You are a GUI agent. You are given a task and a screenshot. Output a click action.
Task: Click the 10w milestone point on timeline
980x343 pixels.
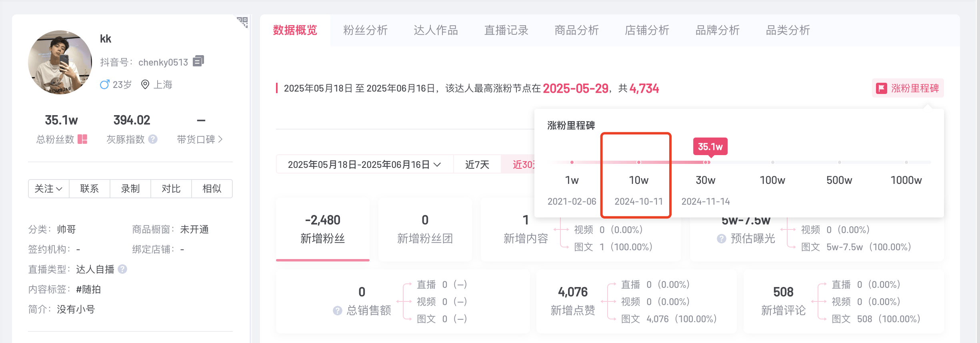(639, 162)
